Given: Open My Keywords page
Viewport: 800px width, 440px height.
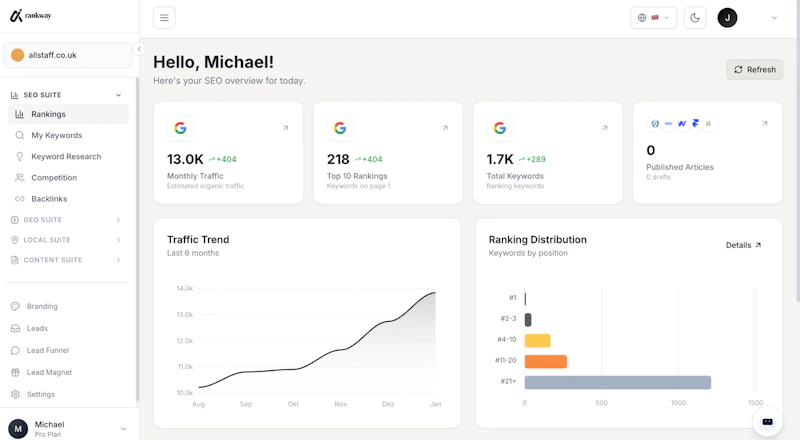Looking at the screenshot, I should click(x=68, y=135).
